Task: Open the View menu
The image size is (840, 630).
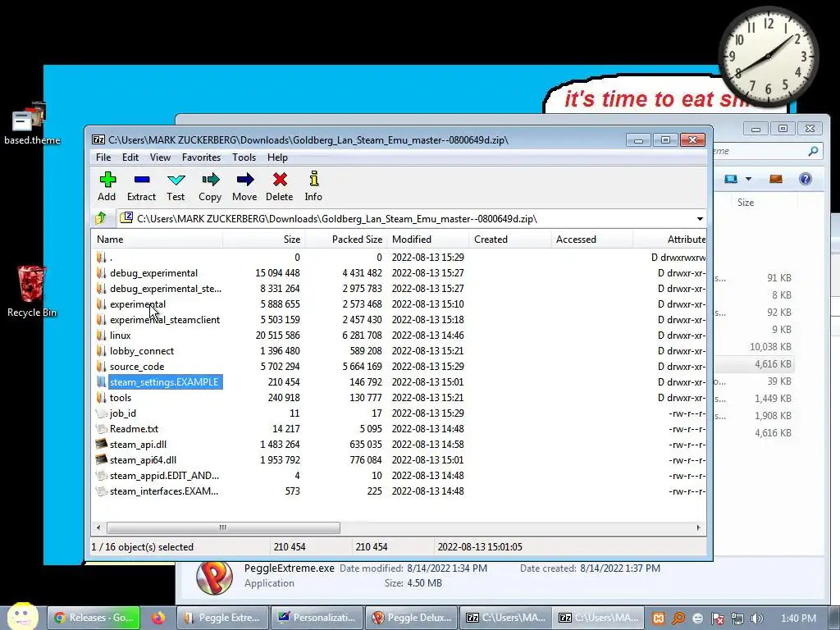Action: coord(160,157)
